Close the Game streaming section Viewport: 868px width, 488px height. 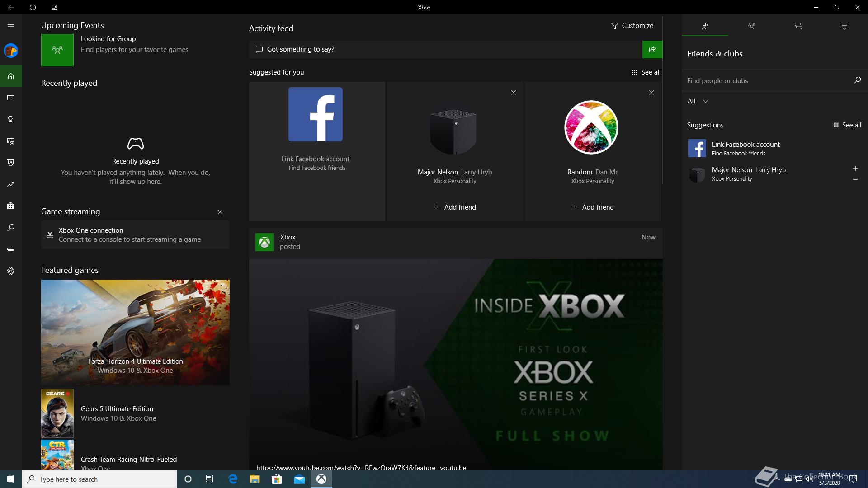click(220, 212)
